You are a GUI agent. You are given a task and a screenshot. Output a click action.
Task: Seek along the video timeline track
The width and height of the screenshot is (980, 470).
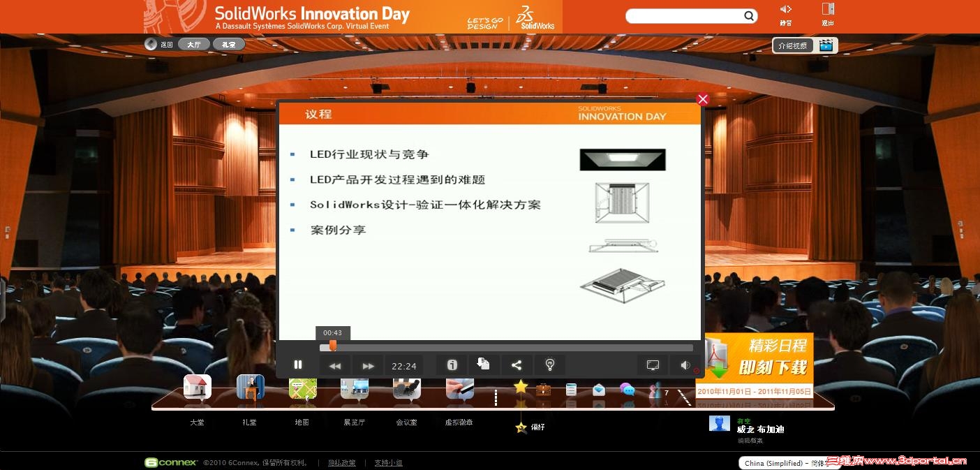click(x=506, y=347)
